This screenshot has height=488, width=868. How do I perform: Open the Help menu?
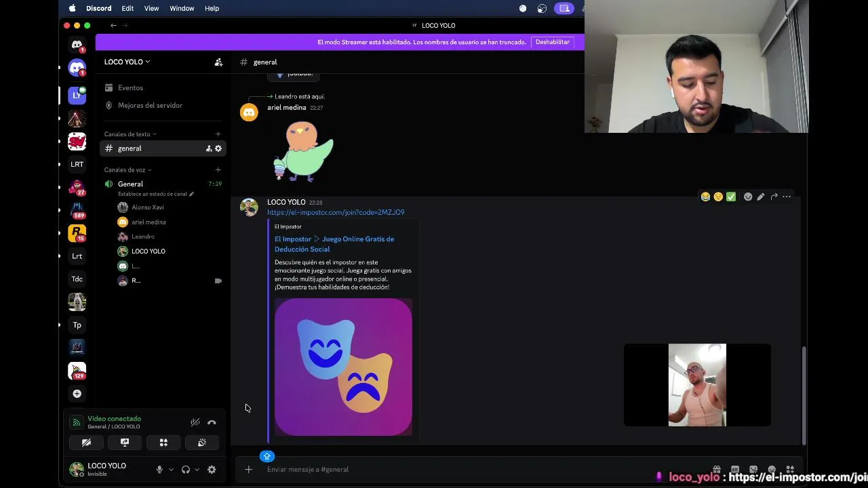coord(212,8)
